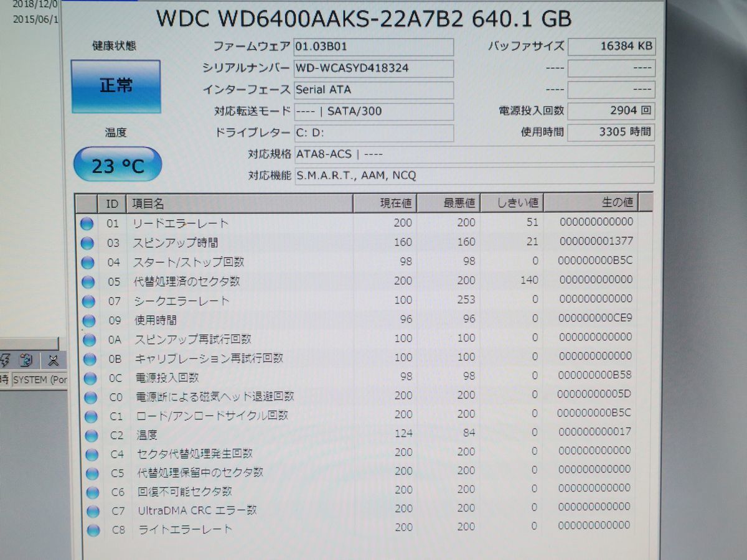Click status orb for ID 09 使用時間
This screenshot has width=747, height=560.
click(x=89, y=320)
